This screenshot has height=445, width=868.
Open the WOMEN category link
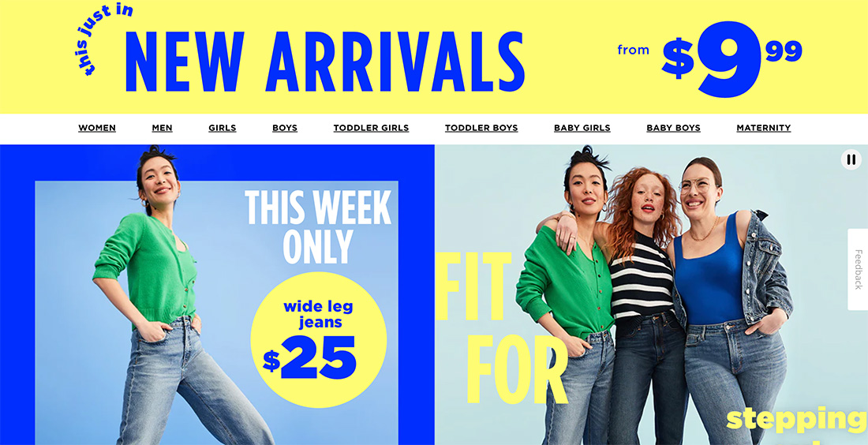click(x=97, y=128)
